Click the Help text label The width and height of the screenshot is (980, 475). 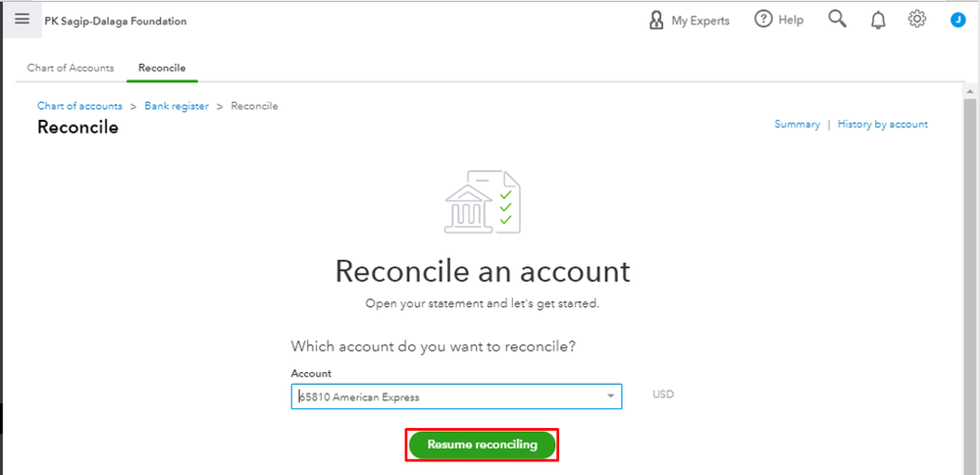[791, 20]
